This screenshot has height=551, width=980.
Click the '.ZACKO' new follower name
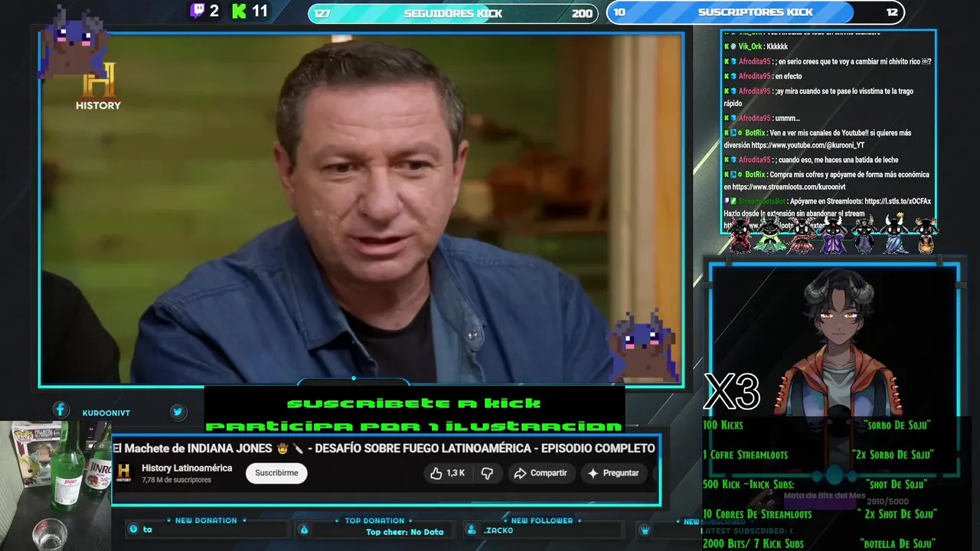[x=498, y=530]
